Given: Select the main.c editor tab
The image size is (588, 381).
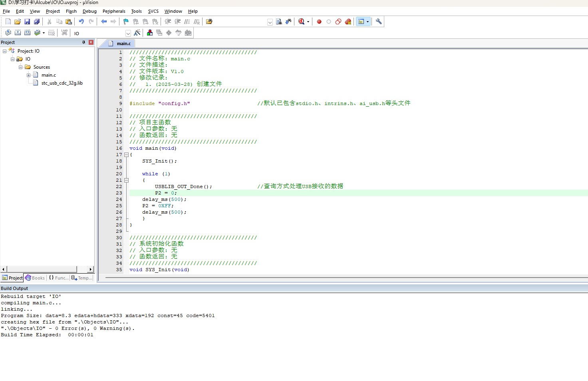Looking at the screenshot, I should coord(120,44).
